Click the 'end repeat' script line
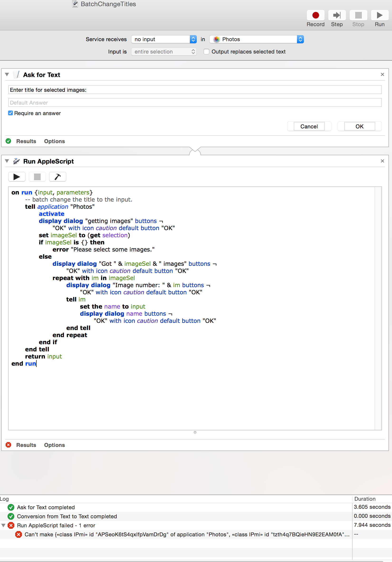The height and width of the screenshot is (562, 392). (x=70, y=335)
